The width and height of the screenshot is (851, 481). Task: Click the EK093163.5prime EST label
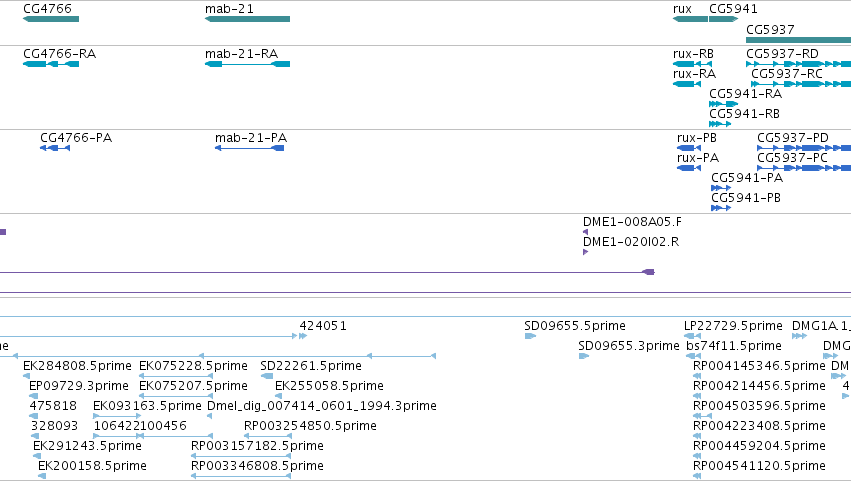(x=147, y=406)
